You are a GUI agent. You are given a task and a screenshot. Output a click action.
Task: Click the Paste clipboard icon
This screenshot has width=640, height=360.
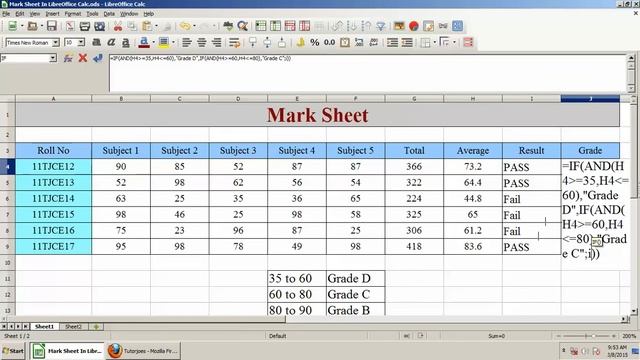coord(147,26)
